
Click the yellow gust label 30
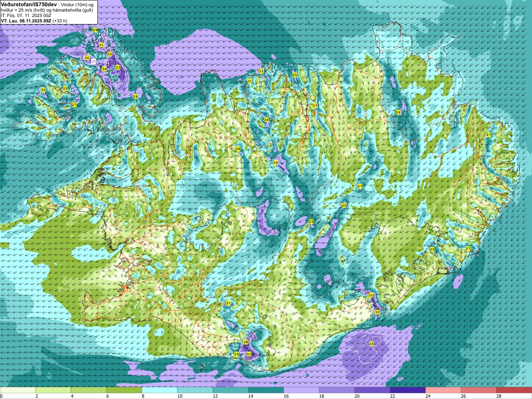[x=43, y=90]
